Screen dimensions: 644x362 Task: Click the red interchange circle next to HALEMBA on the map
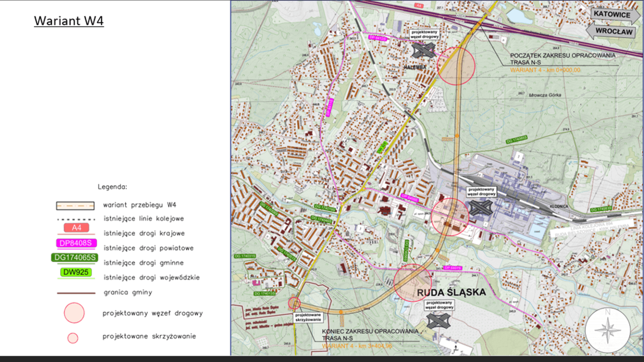[x=456, y=66]
